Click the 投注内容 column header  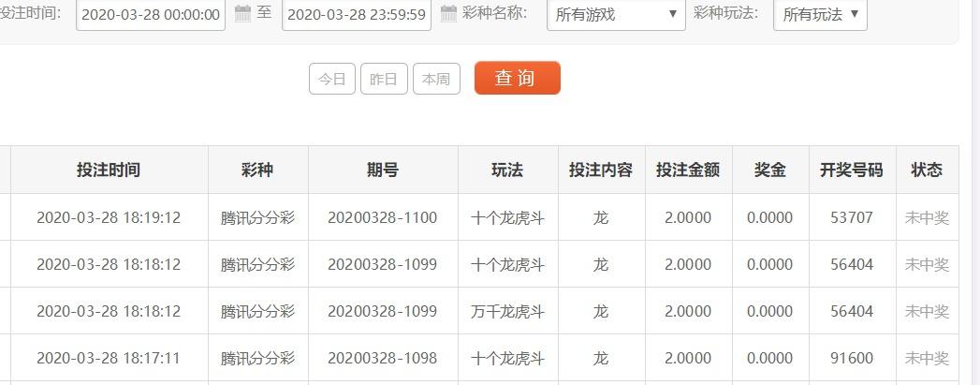(601, 170)
